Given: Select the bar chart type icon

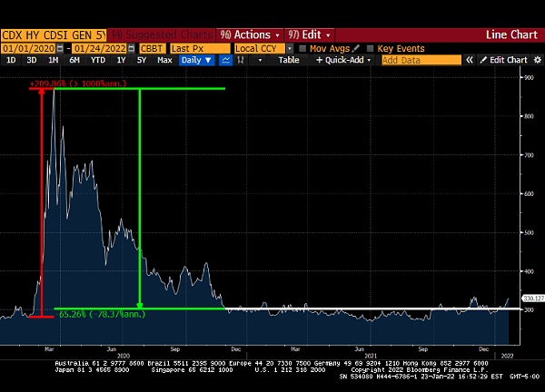Looking at the screenshot, I should tap(242, 60).
